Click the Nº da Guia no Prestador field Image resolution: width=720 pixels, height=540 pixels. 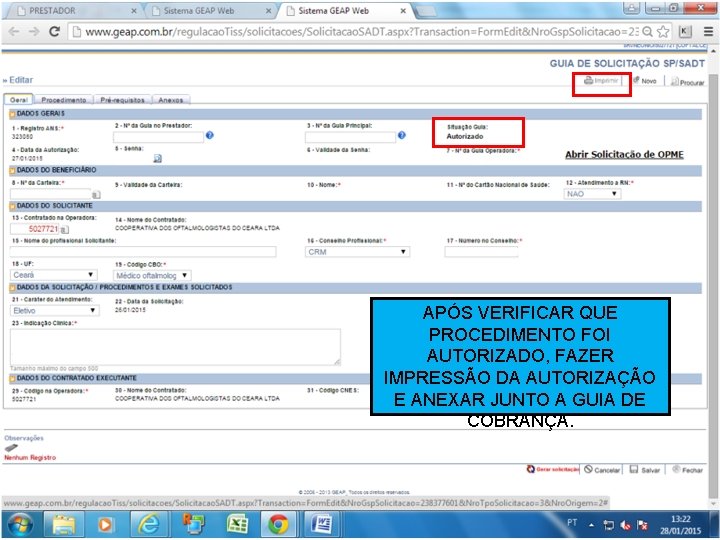158,137
